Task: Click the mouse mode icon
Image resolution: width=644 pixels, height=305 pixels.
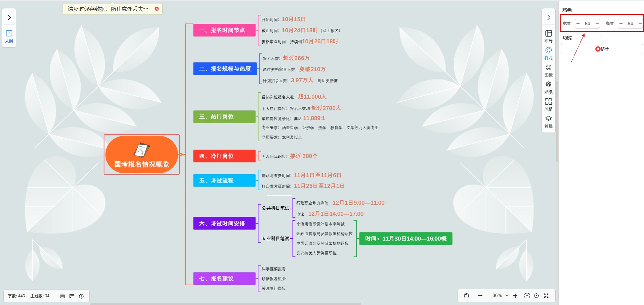Action: (466, 296)
